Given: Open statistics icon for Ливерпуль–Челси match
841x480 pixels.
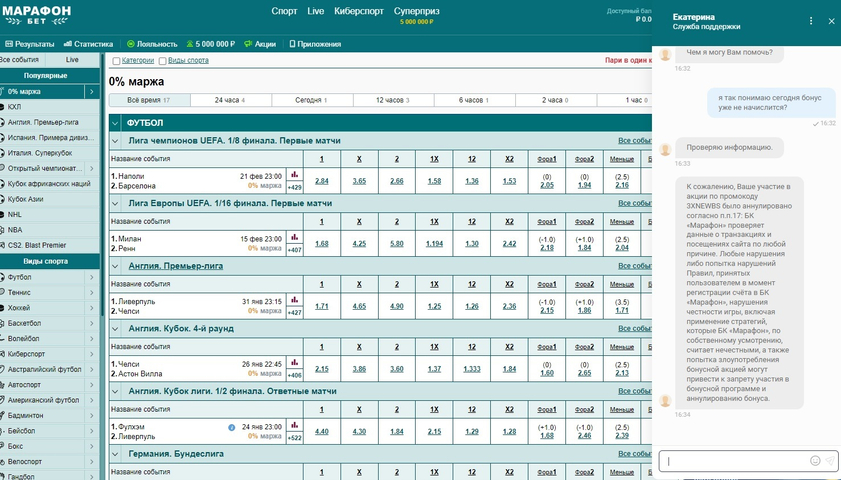Looking at the screenshot, I should click(x=294, y=300).
